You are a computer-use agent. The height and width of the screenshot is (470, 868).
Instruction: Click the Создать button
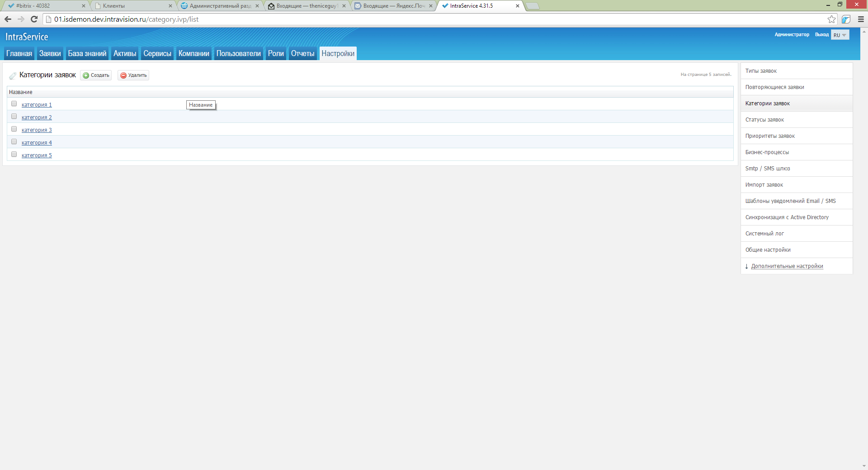tap(96, 75)
